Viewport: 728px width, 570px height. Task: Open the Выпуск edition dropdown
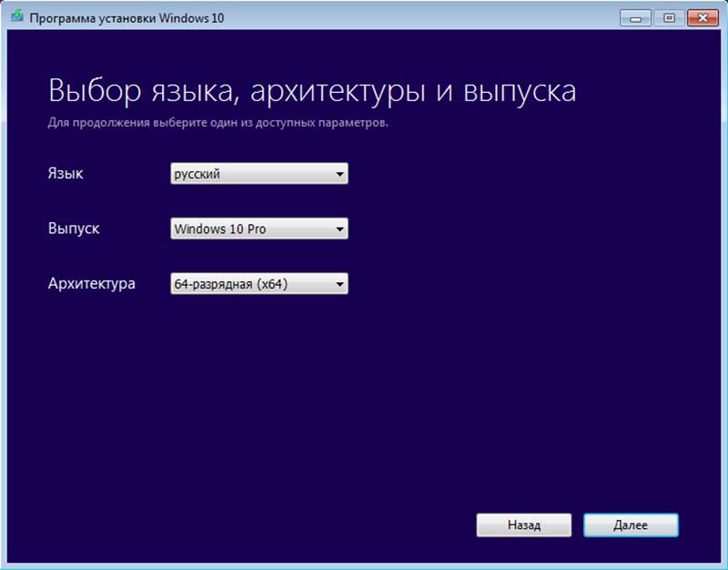259,229
